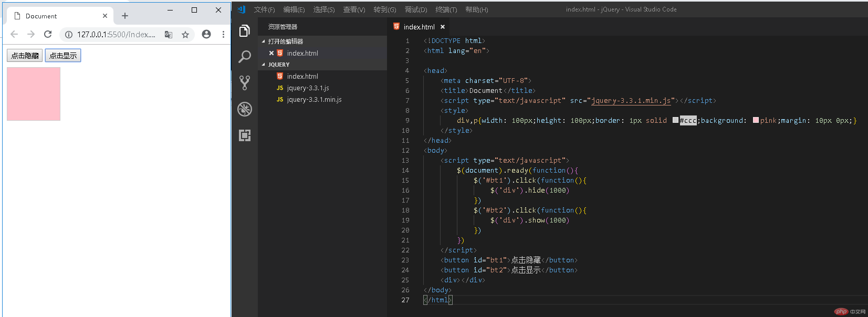Open the 选择(S) menu
This screenshot has height=317, width=868.
tap(324, 9)
